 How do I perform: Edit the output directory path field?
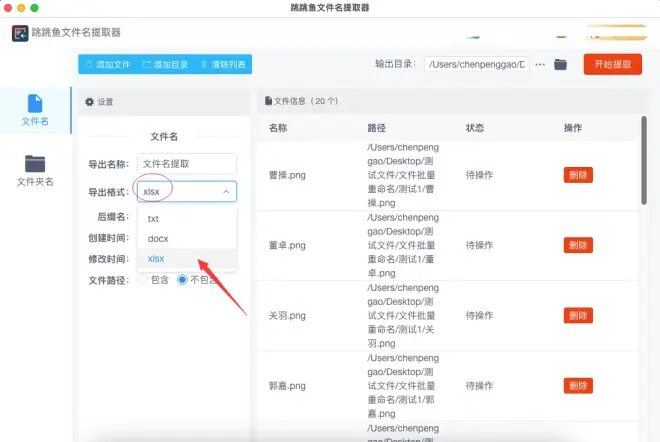click(476, 64)
